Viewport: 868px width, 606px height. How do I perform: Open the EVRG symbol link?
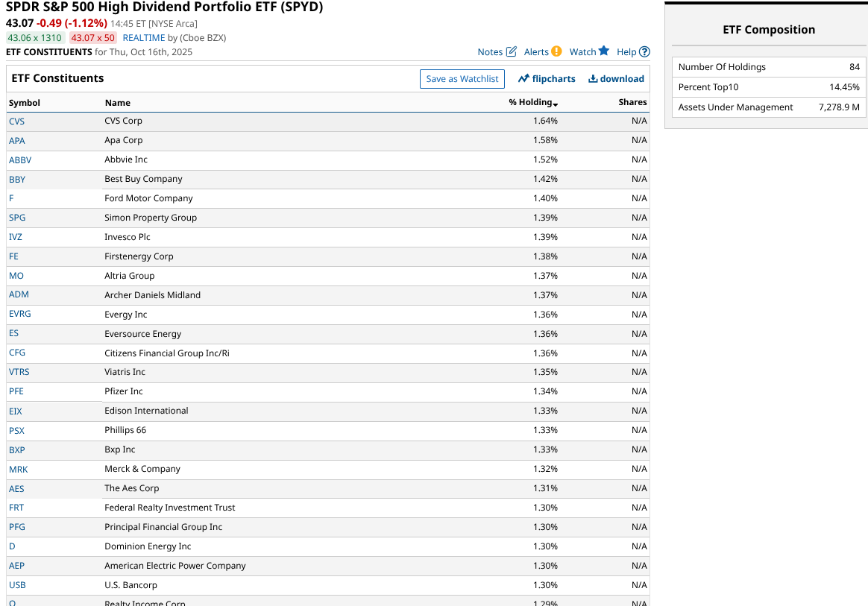point(20,314)
